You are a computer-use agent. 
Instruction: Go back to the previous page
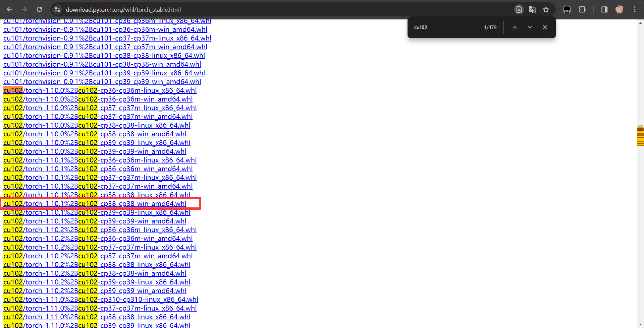coord(9,9)
